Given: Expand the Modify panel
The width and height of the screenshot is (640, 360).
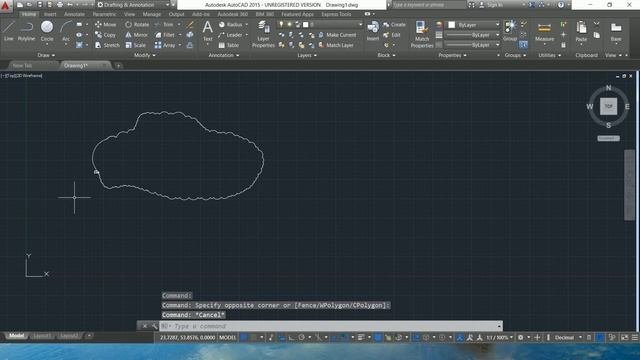Looking at the screenshot, I should pos(144,55).
